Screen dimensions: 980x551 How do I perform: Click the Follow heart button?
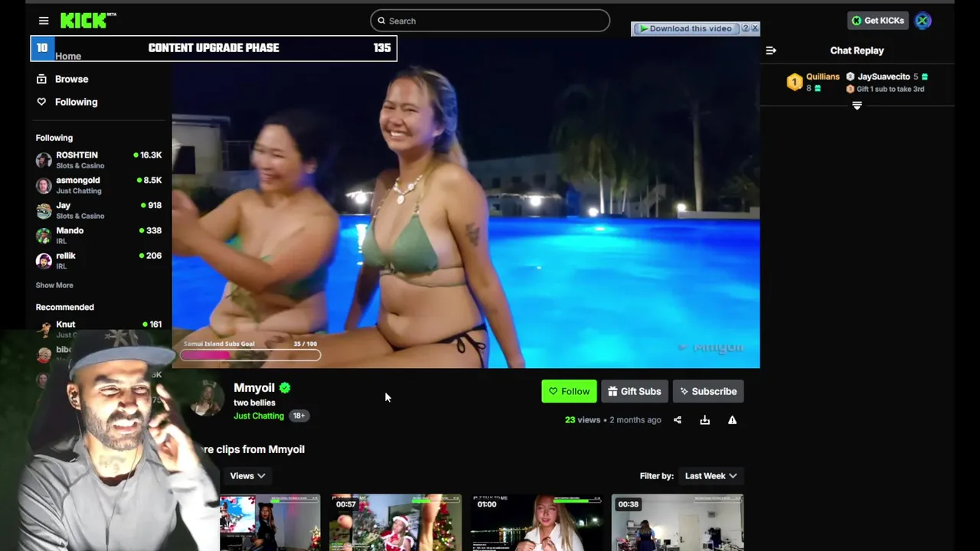pyautogui.click(x=569, y=391)
